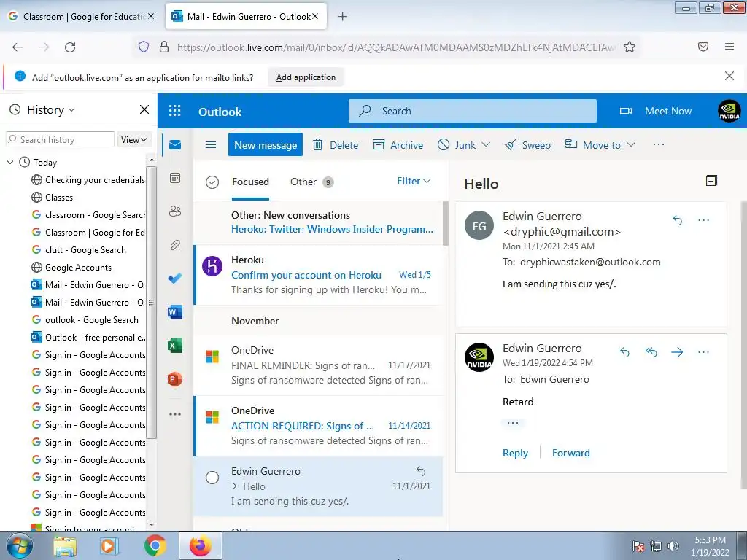Image resolution: width=747 pixels, height=560 pixels.
Task: Close the mailto notification bar
Action: (x=729, y=76)
